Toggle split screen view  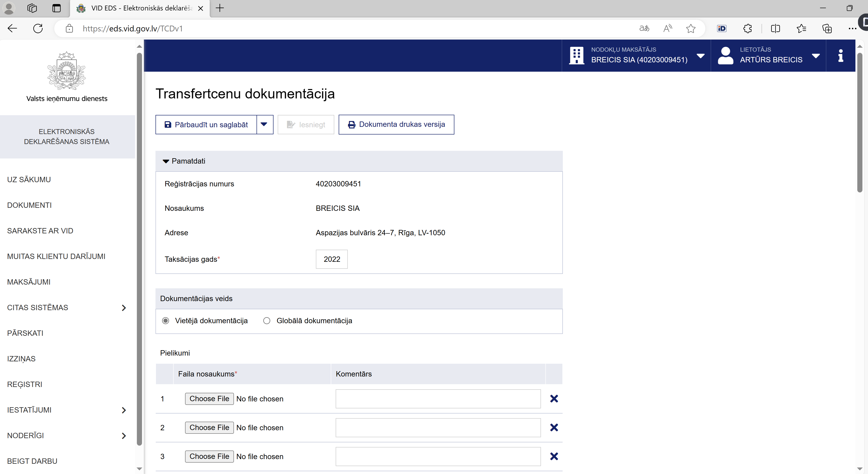[x=775, y=29]
